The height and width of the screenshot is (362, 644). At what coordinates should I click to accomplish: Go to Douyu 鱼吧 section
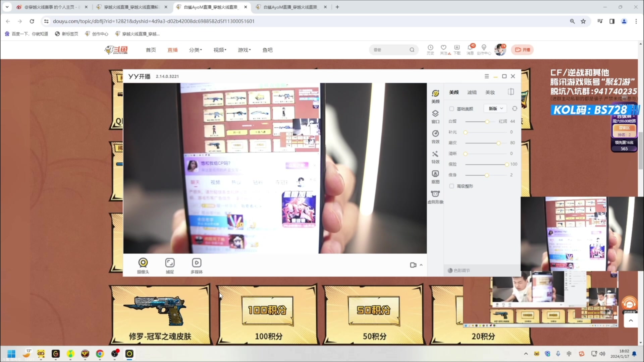point(267,50)
